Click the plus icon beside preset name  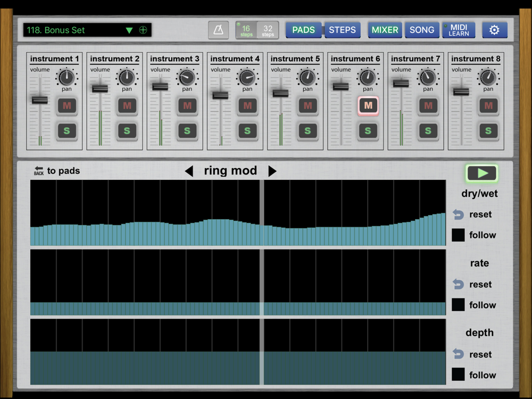pyautogui.click(x=143, y=30)
